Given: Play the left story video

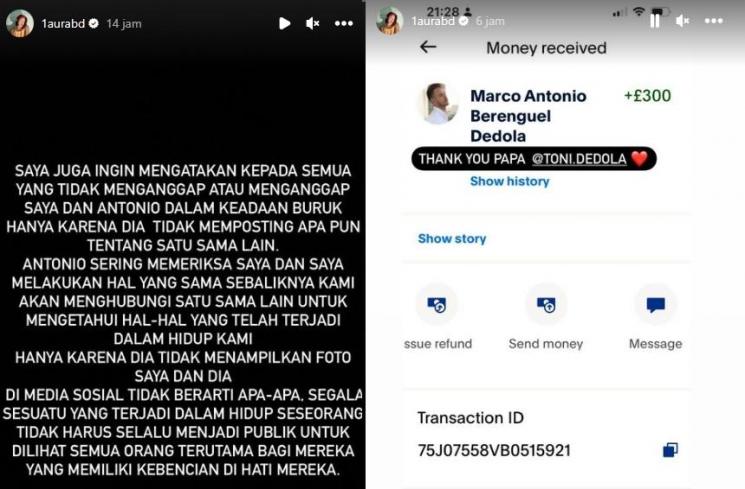Looking at the screenshot, I should pyautogui.click(x=285, y=23).
